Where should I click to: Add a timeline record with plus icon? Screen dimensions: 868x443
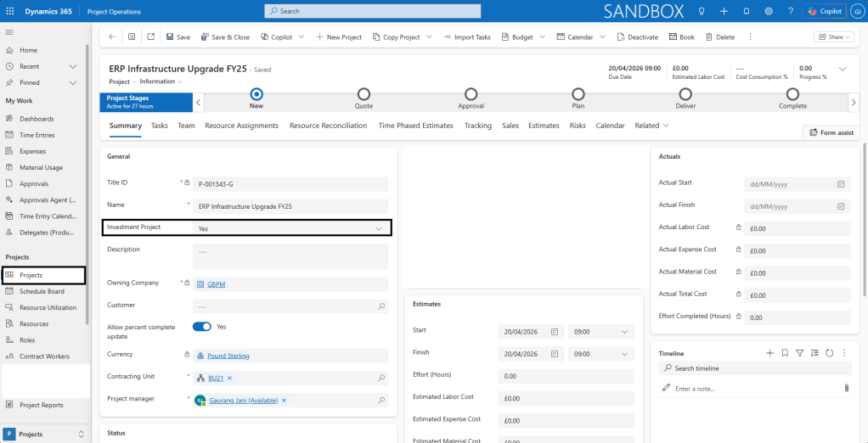pos(769,353)
